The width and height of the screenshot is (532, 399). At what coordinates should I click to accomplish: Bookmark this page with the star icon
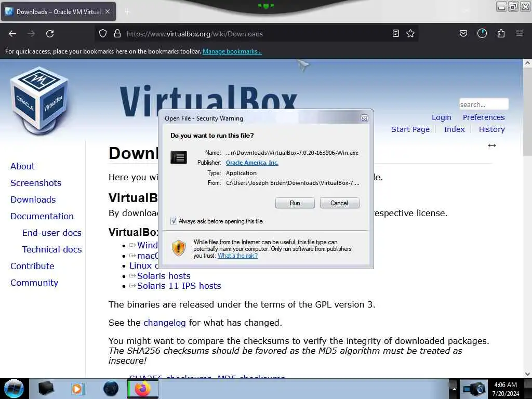410,33
